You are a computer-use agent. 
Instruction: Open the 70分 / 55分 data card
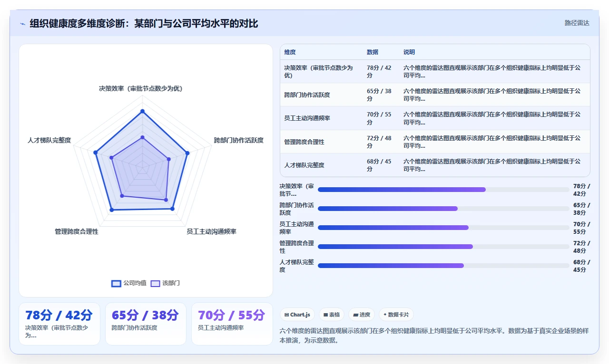click(x=232, y=324)
